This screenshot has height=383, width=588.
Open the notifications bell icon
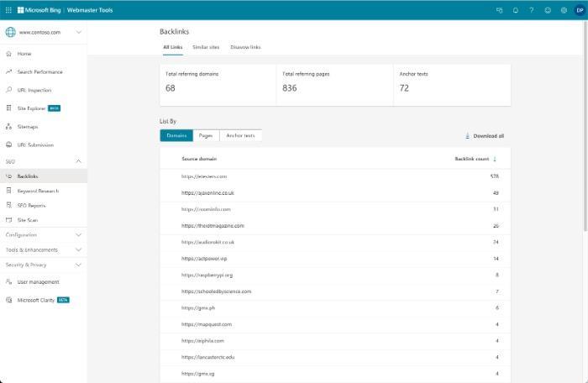(516, 10)
